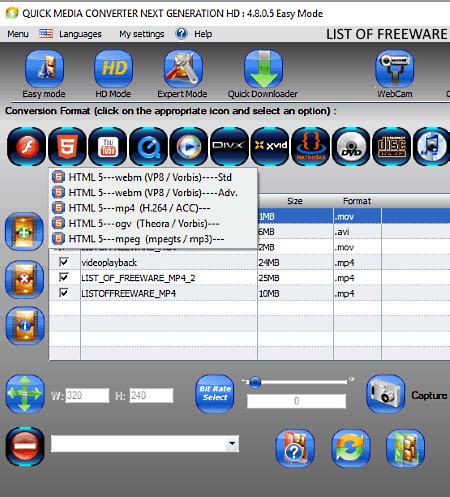Viewport: 450px width, 497px height.
Task: Show video file information
Action: point(25,326)
